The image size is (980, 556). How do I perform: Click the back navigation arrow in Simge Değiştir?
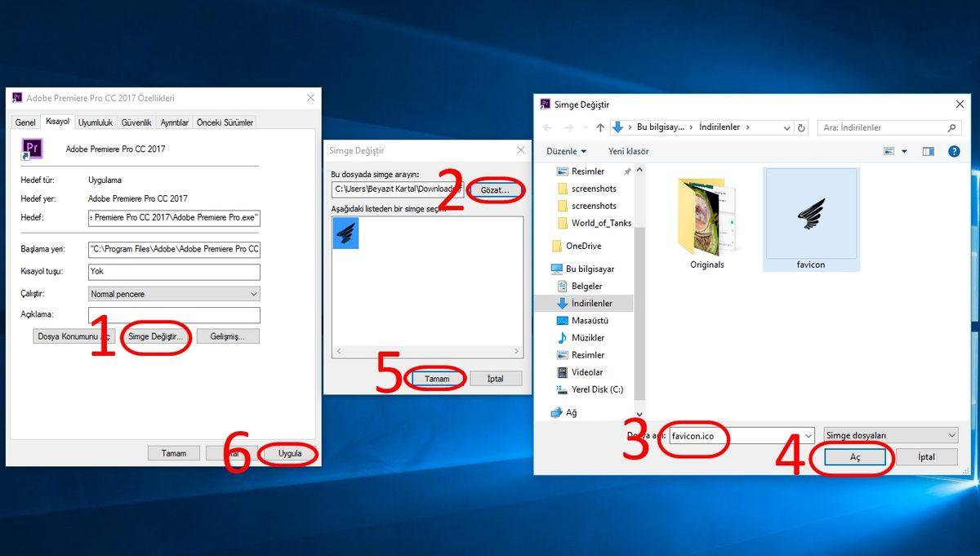point(548,127)
